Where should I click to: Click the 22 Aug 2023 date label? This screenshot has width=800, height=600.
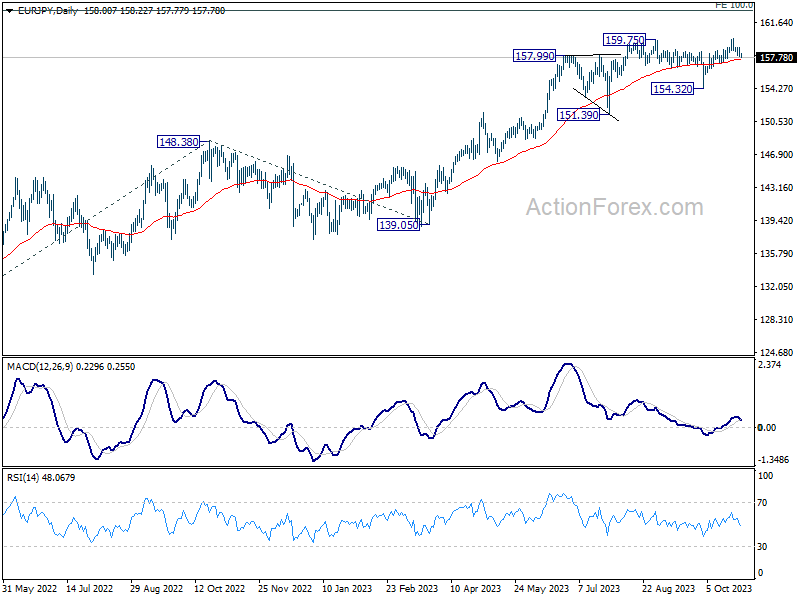coord(668,589)
